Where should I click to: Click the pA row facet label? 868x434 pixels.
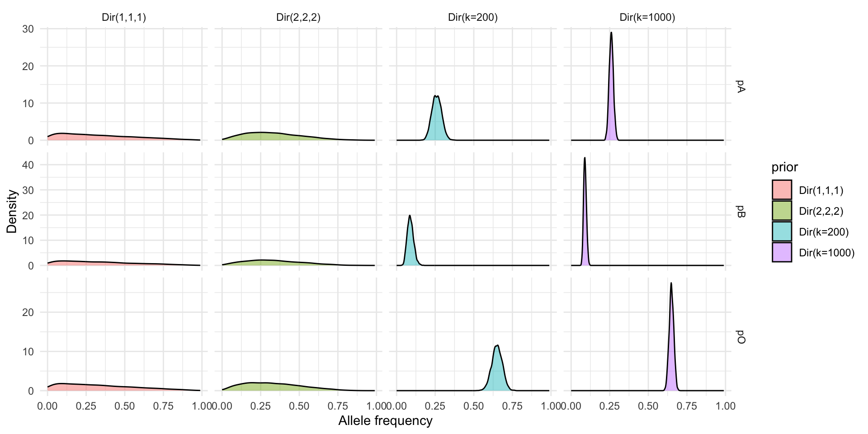tap(740, 86)
